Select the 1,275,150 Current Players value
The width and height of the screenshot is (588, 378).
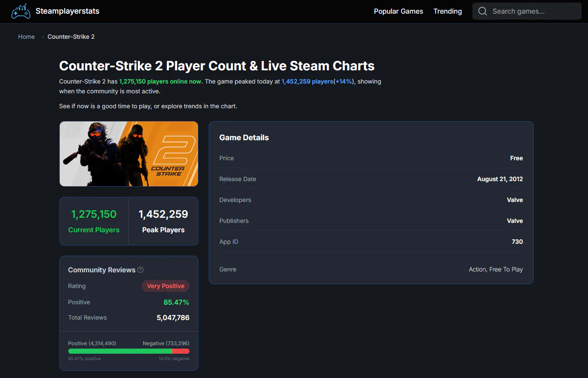tap(94, 214)
